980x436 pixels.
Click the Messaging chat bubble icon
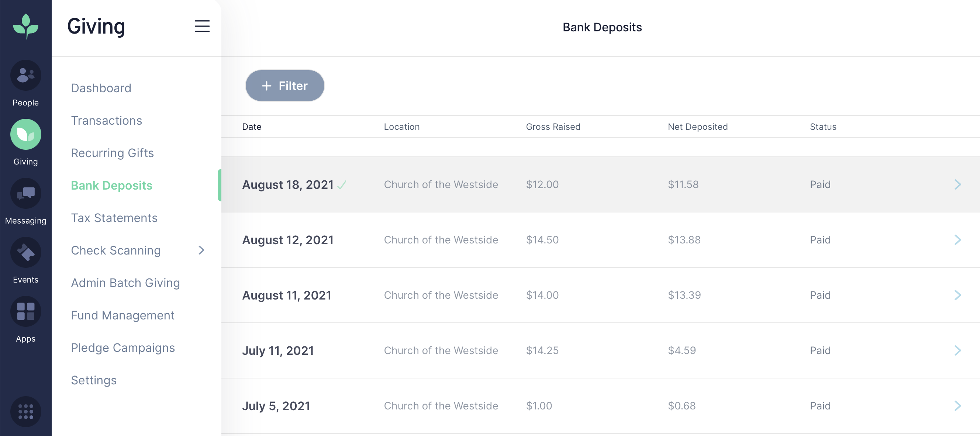point(25,193)
